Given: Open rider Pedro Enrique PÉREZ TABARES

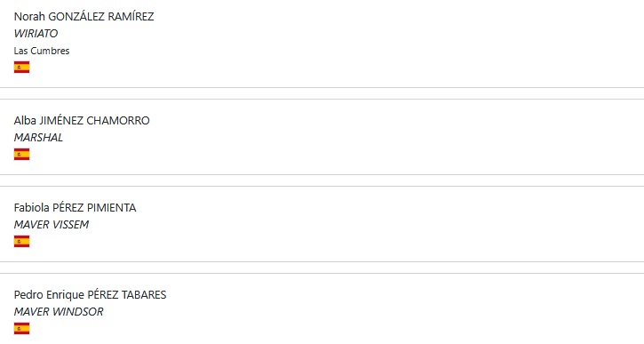Looking at the screenshot, I should tap(90, 295).
